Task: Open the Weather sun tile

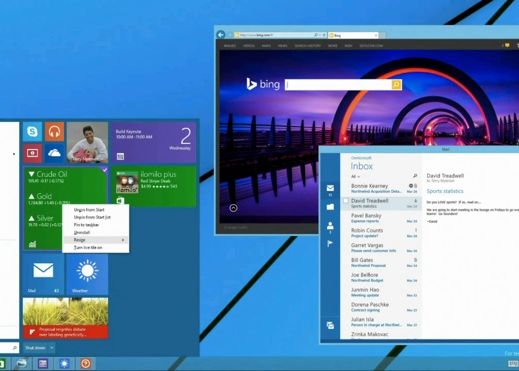Action: click(87, 274)
